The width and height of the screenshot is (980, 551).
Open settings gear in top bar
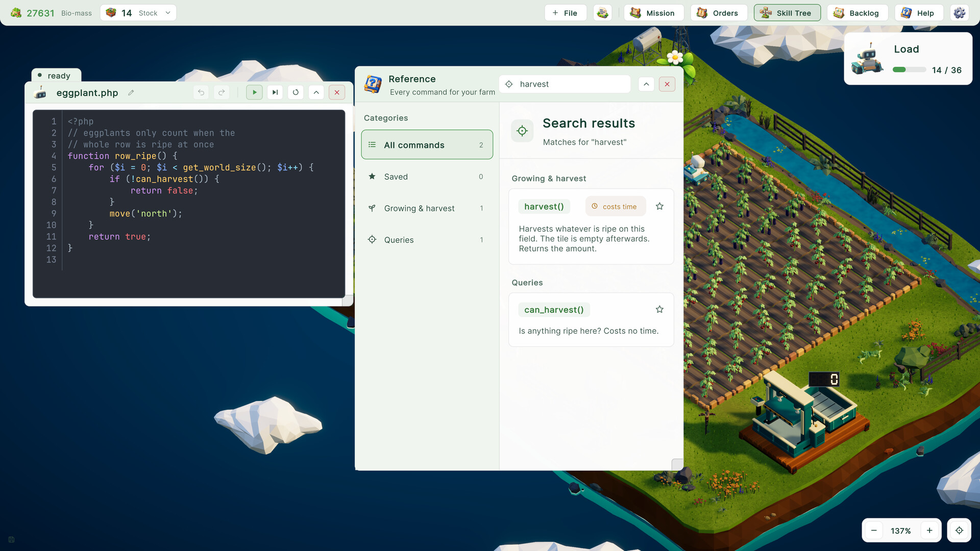[960, 13]
